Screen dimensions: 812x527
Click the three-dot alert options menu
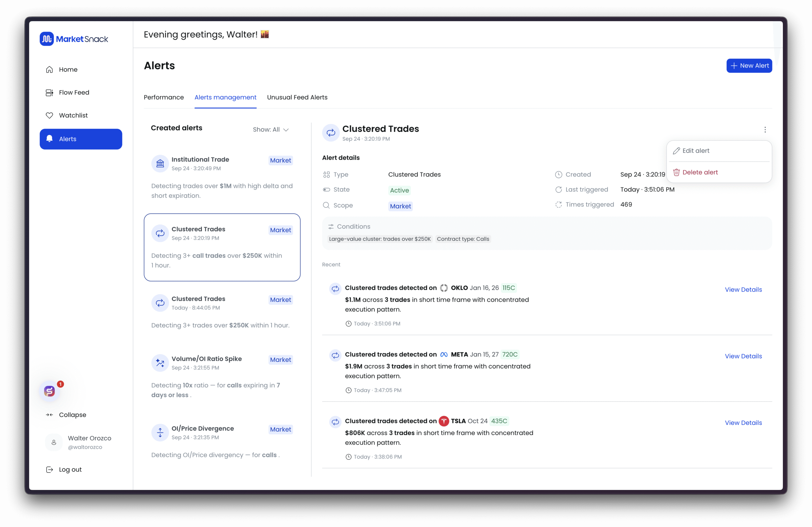point(765,130)
